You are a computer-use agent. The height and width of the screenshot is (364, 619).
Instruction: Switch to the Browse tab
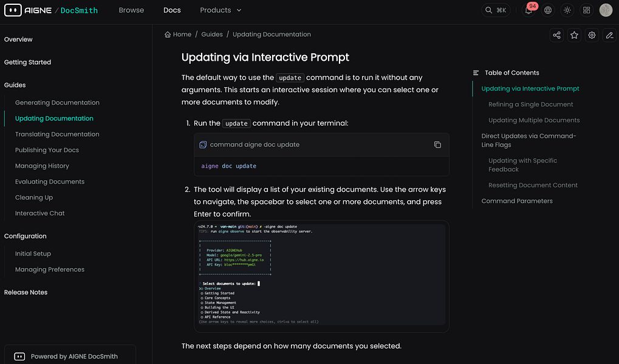point(131,10)
